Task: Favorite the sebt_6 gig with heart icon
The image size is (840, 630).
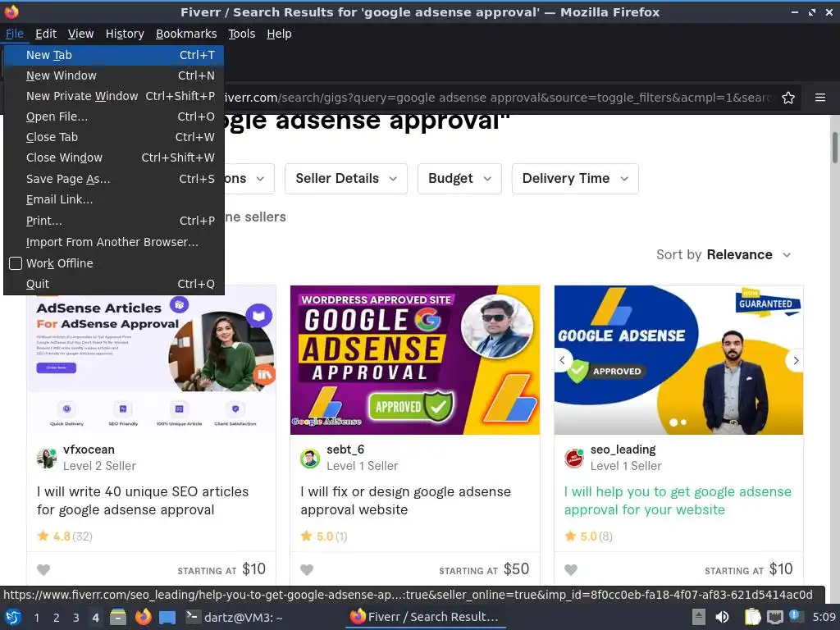Action: (307, 569)
